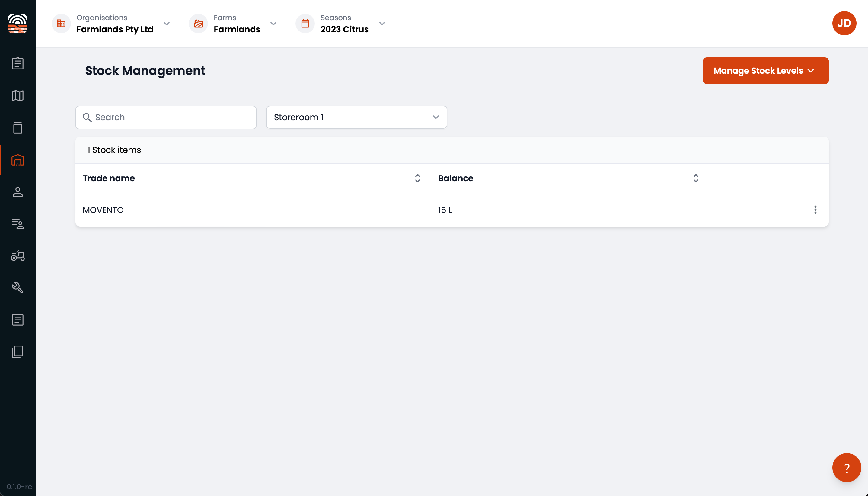This screenshot has height=496, width=868.
Task: Click the Farmlands Pty Ltd organisation name
Action: (115, 29)
